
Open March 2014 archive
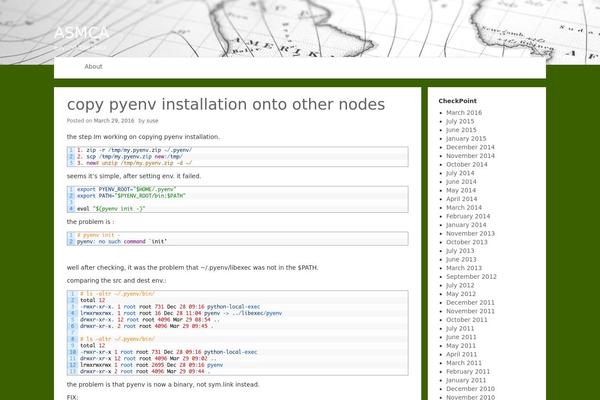[464, 207]
